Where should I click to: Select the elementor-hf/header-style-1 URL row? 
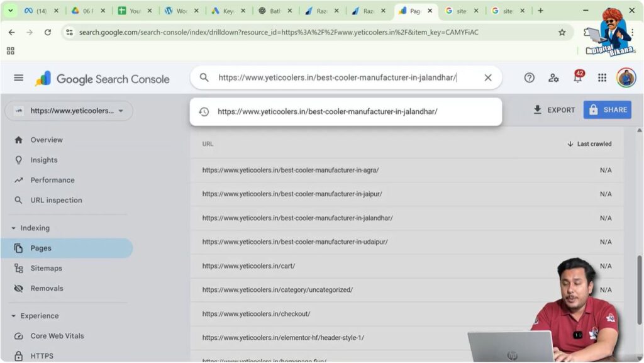(407, 338)
